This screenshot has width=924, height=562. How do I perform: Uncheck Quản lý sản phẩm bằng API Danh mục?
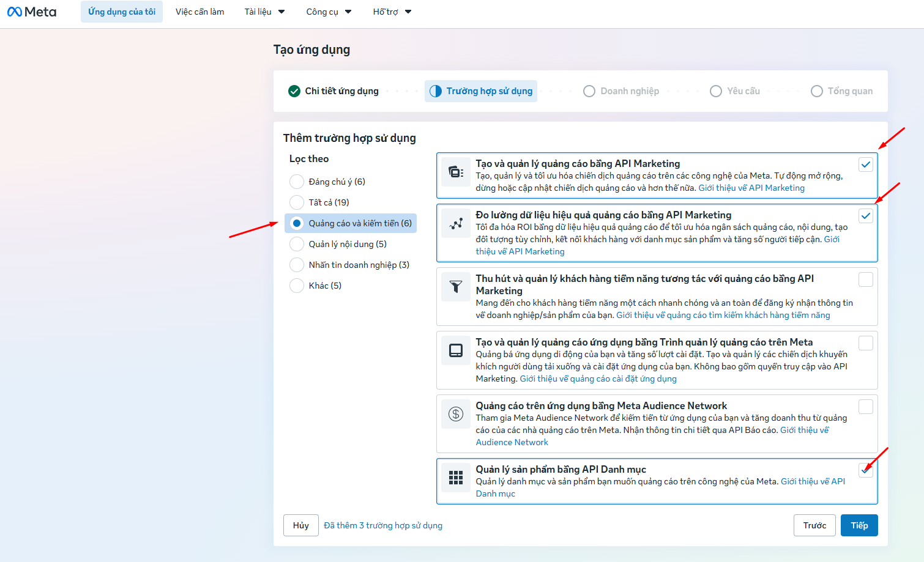(866, 470)
